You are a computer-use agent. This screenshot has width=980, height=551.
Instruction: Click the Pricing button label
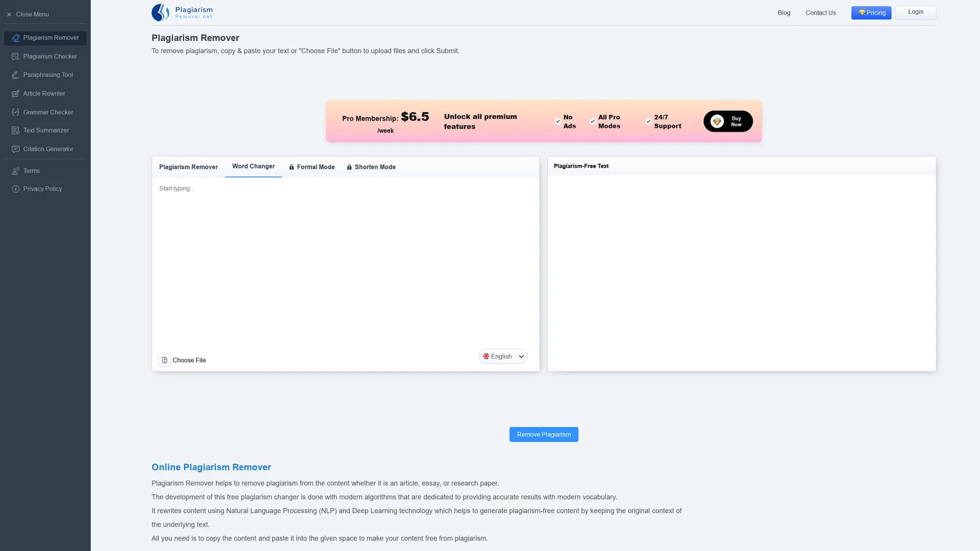coord(876,13)
